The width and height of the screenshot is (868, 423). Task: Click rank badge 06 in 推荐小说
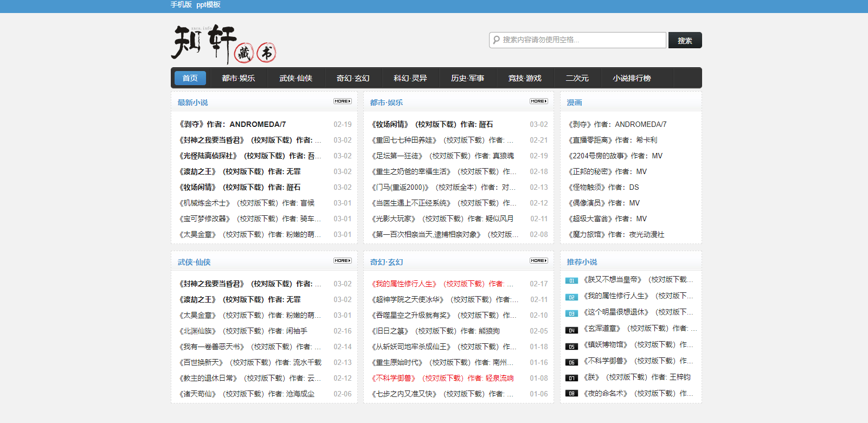click(571, 362)
